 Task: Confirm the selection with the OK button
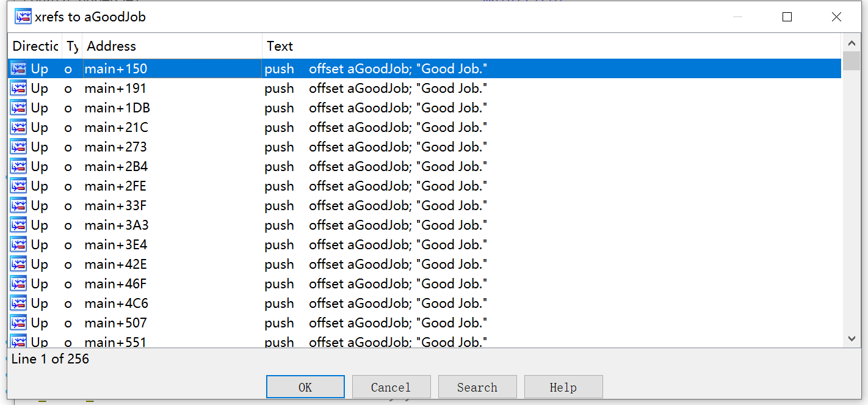click(305, 387)
